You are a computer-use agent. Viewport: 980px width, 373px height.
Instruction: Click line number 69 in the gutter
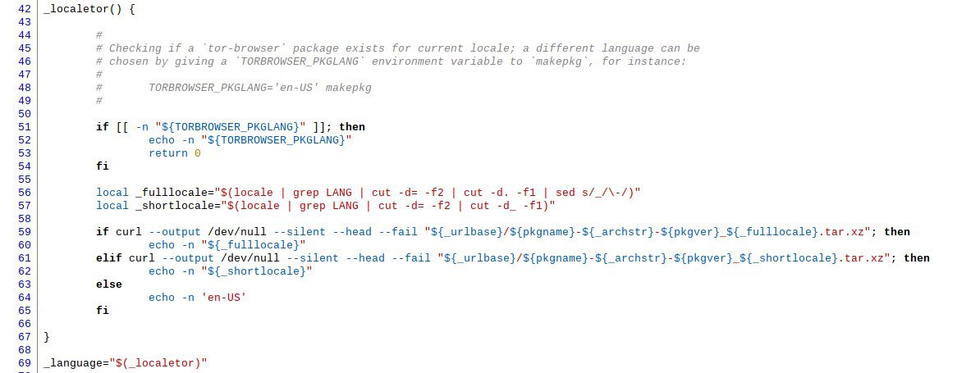pos(25,363)
